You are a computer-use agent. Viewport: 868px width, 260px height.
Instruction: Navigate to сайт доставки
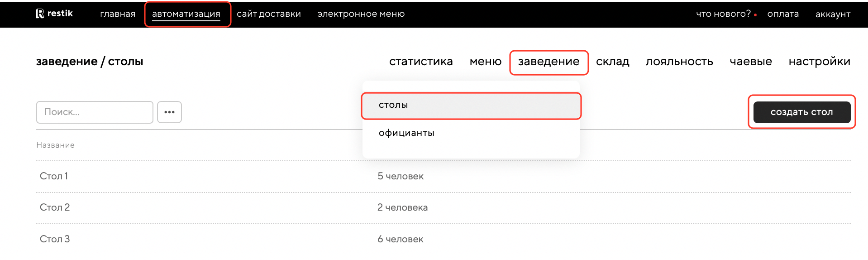pos(269,14)
